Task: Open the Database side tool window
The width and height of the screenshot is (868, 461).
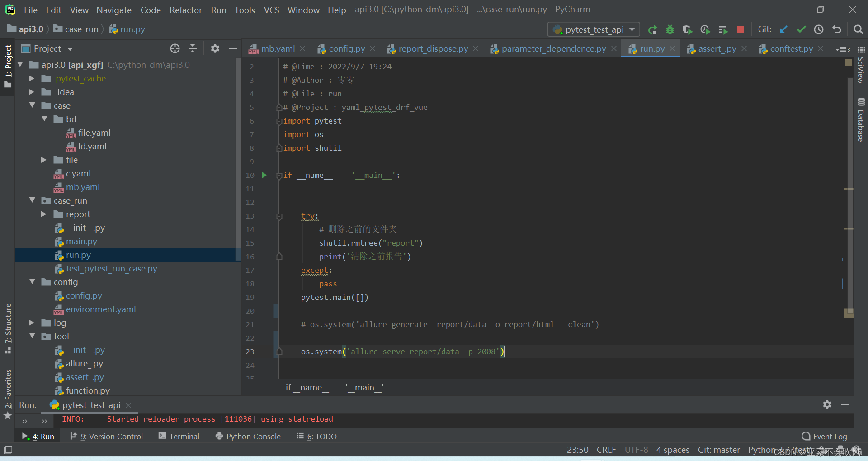Action: (x=861, y=120)
